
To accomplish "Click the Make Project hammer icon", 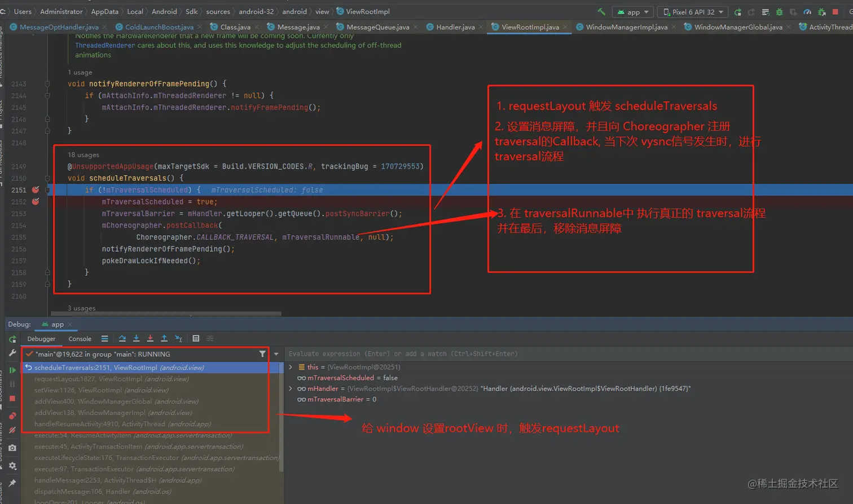I will click(x=601, y=12).
